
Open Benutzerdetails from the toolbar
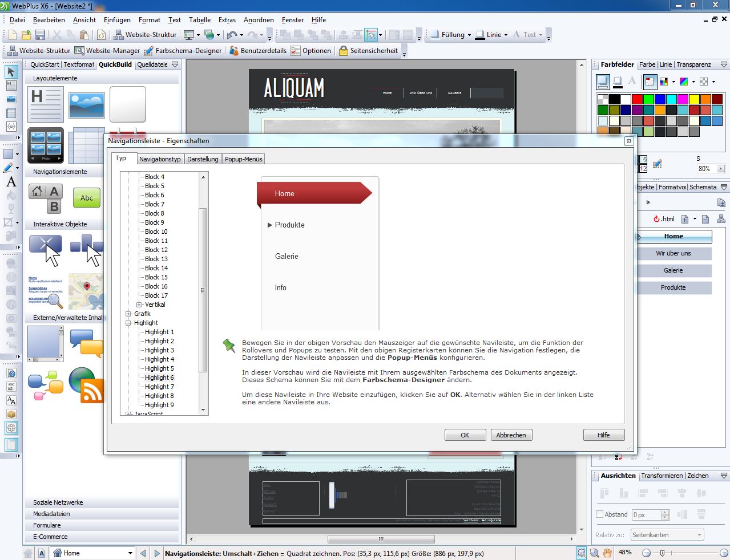pos(258,50)
